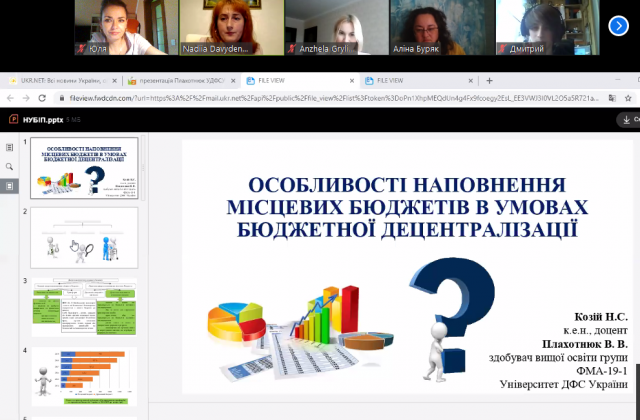The height and width of the screenshot is (420, 640).
Task: Open slide 2 thumbnail
Action: coord(84,238)
